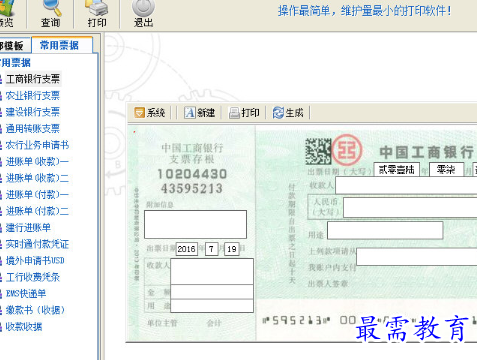Open 实时通付款凭证 template
Screen dimensions: 477x360
(37, 244)
